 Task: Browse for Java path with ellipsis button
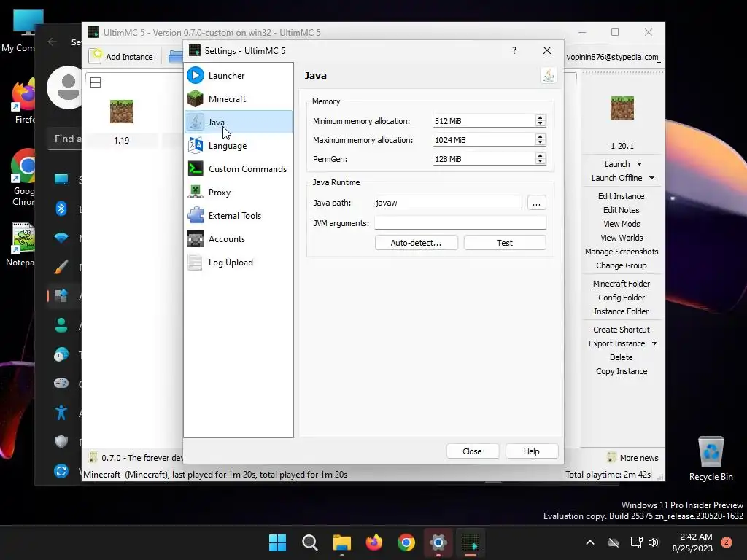click(536, 203)
